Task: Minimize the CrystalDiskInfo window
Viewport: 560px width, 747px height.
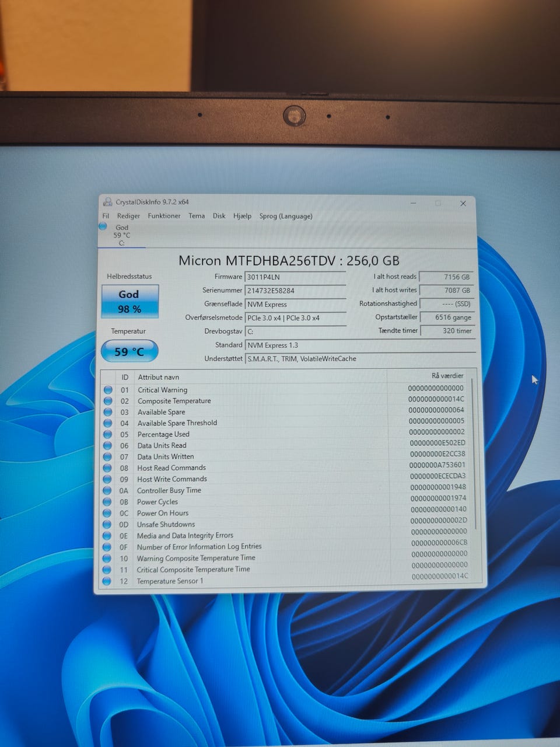Action: coord(413,203)
